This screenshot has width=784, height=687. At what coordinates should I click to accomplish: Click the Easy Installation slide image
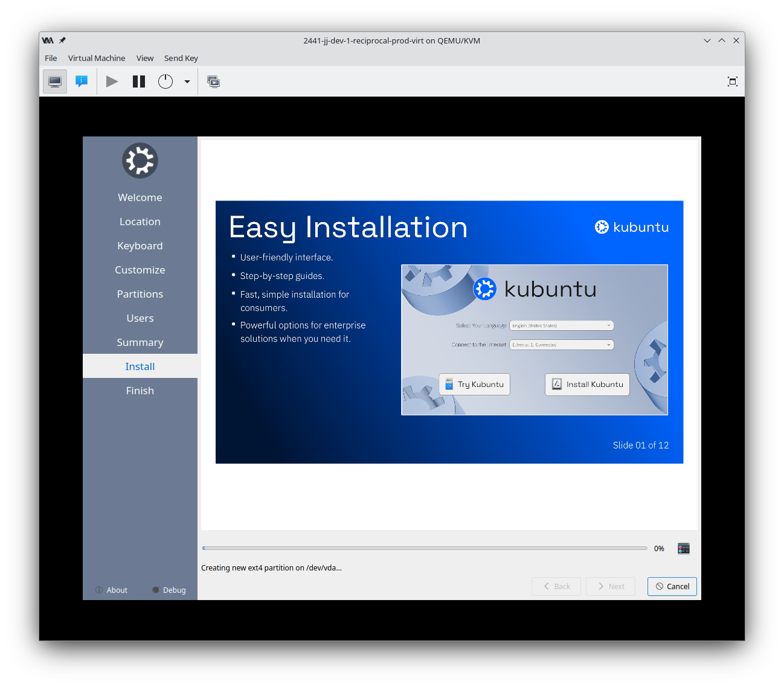coord(449,332)
